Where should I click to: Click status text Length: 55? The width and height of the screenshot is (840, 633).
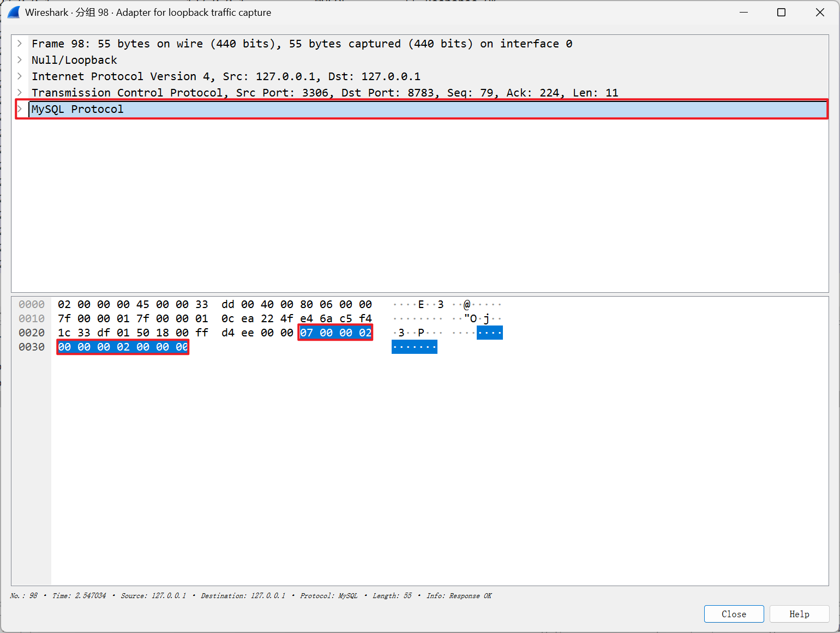click(x=392, y=596)
